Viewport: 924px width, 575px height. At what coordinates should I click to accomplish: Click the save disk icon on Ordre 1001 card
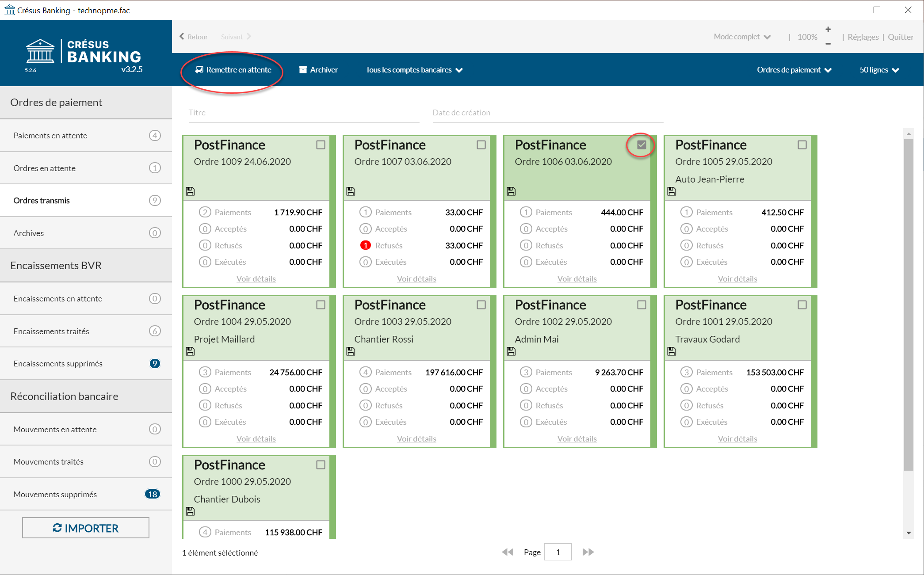pyautogui.click(x=672, y=351)
